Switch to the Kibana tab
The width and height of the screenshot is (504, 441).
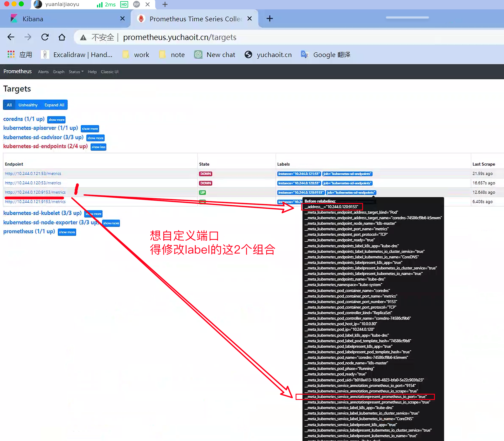pos(33,19)
